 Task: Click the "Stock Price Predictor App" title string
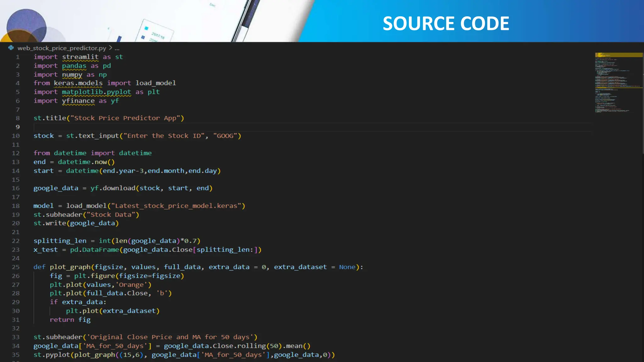(x=125, y=118)
